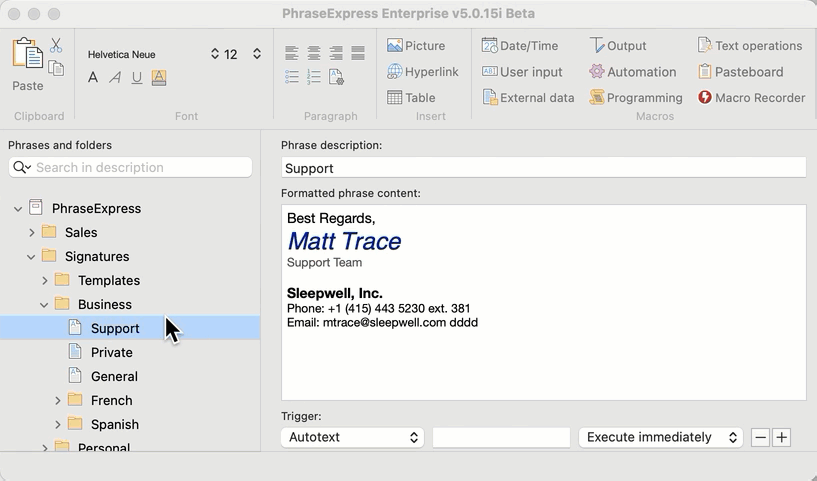Click the Best Regards, line

coord(331,218)
